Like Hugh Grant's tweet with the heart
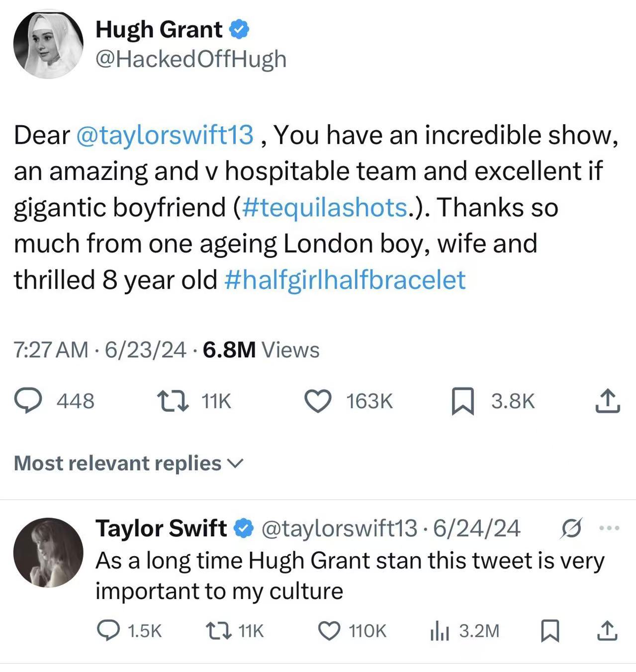Screen dimensions: 636x672 click(x=318, y=401)
